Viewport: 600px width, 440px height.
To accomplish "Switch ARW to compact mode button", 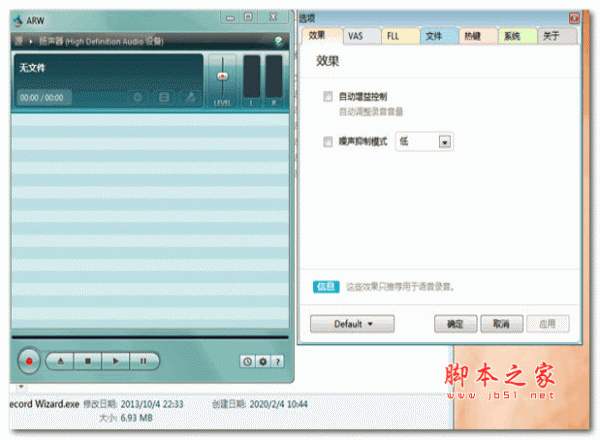I will [x=248, y=17].
